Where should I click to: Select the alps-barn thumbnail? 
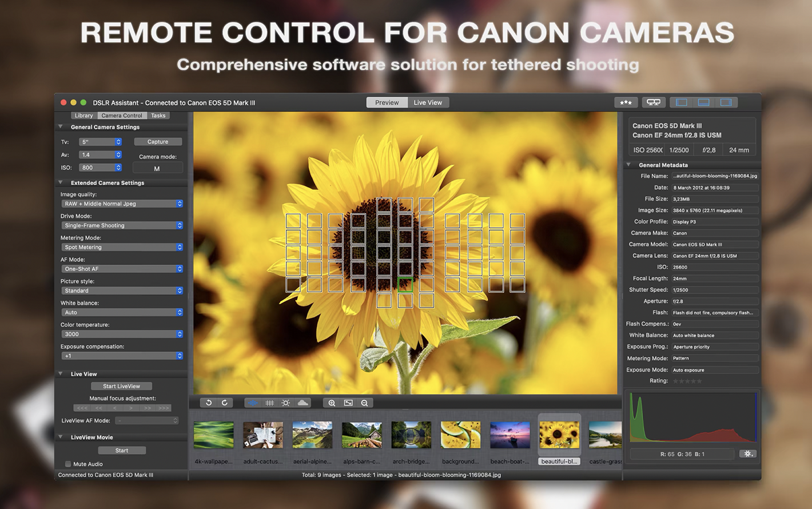pyautogui.click(x=361, y=435)
